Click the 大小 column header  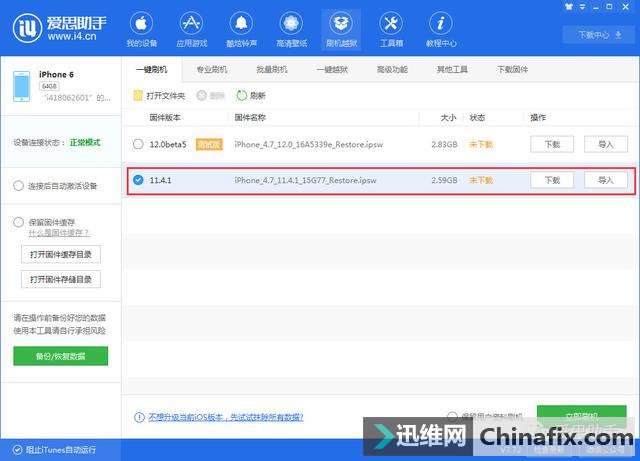pyautogui.click(x=448, y=118)
